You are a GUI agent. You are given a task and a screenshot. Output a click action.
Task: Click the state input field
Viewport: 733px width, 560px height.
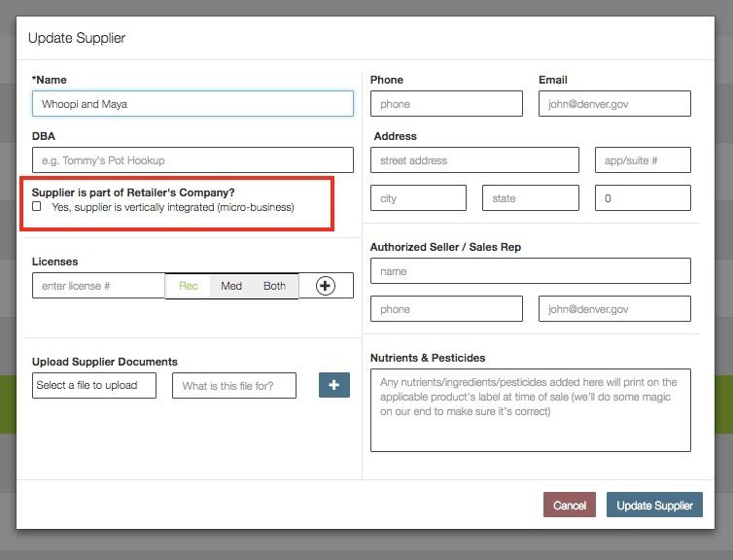(531, 198)
